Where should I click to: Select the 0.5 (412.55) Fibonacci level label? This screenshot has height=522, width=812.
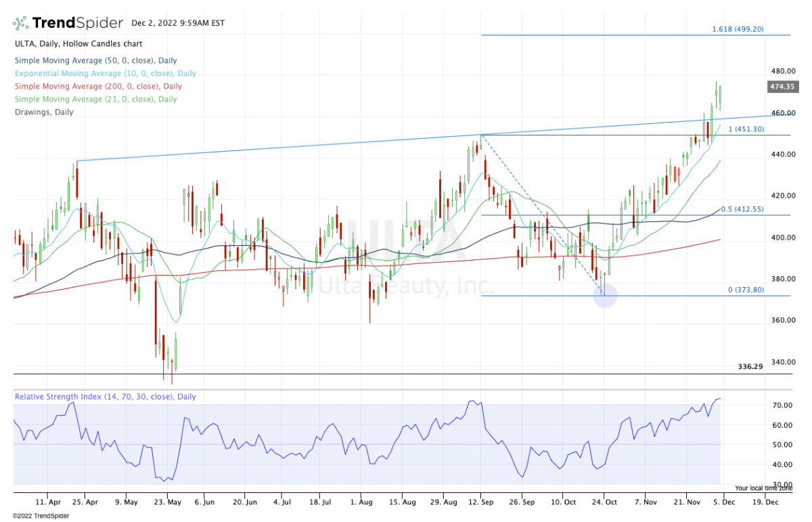coord(741,209)
